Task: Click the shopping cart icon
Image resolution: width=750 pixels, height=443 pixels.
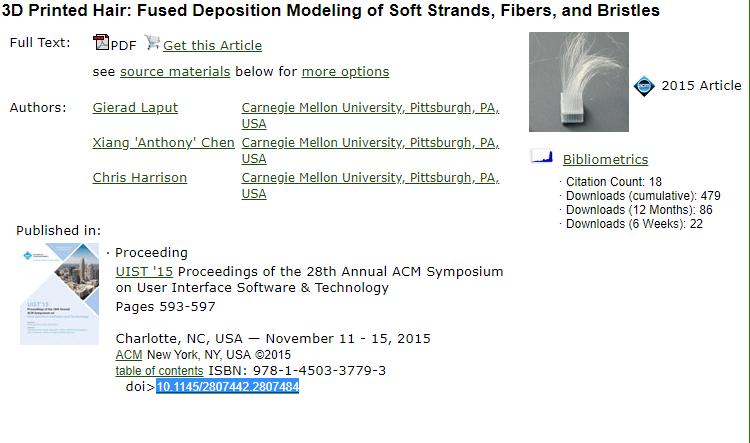Action: (152, 43)
